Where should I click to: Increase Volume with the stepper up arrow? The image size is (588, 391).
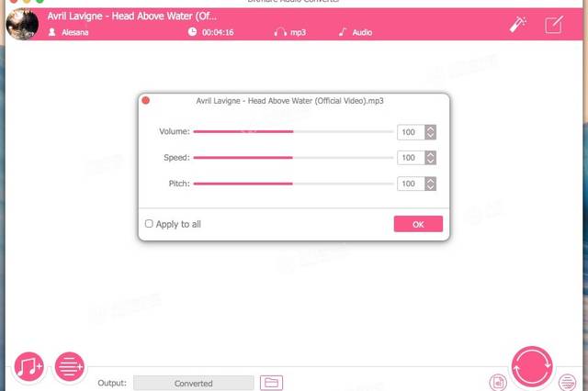[x=431, y=128]
